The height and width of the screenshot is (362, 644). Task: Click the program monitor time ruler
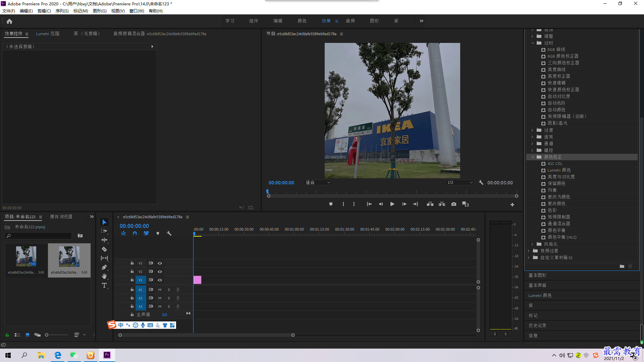click(x=392, y=192)
